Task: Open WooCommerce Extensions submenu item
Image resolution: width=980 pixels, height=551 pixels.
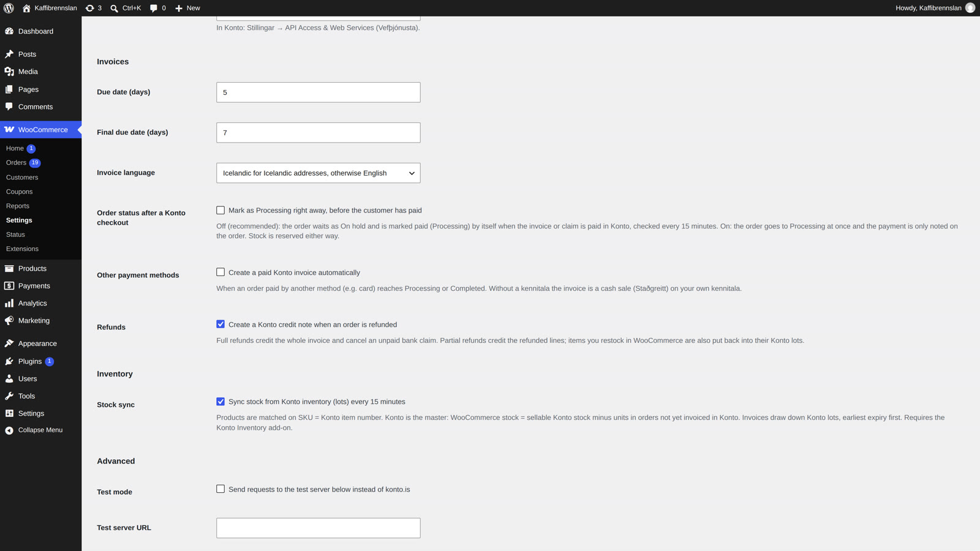Action: pos(22,249)
